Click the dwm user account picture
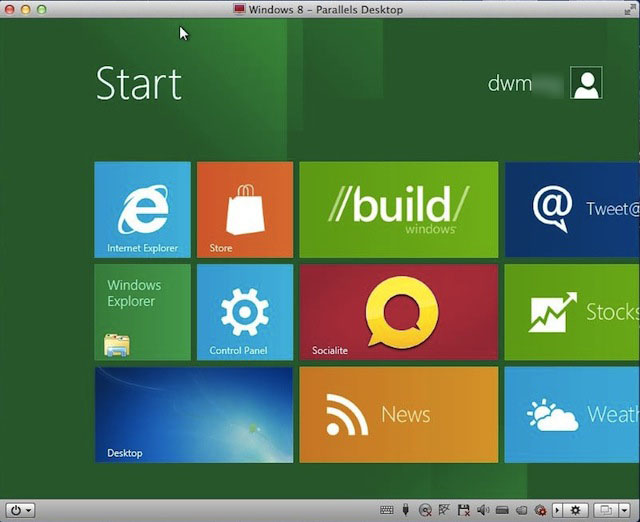The height and width of the screenshot is (522, 640). coord(586,83)
